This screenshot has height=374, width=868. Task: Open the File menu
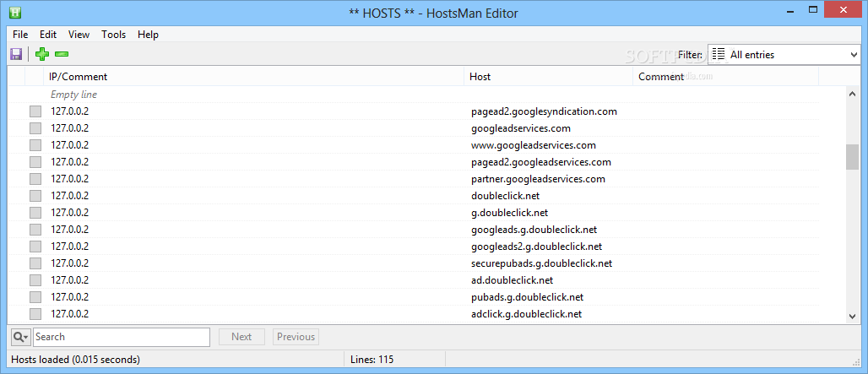tap(20, 35)
